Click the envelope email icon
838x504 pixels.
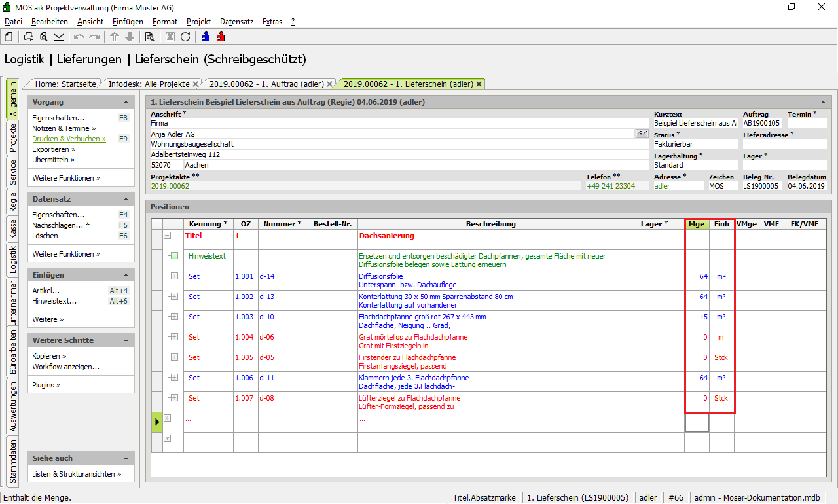pos(59,37)
